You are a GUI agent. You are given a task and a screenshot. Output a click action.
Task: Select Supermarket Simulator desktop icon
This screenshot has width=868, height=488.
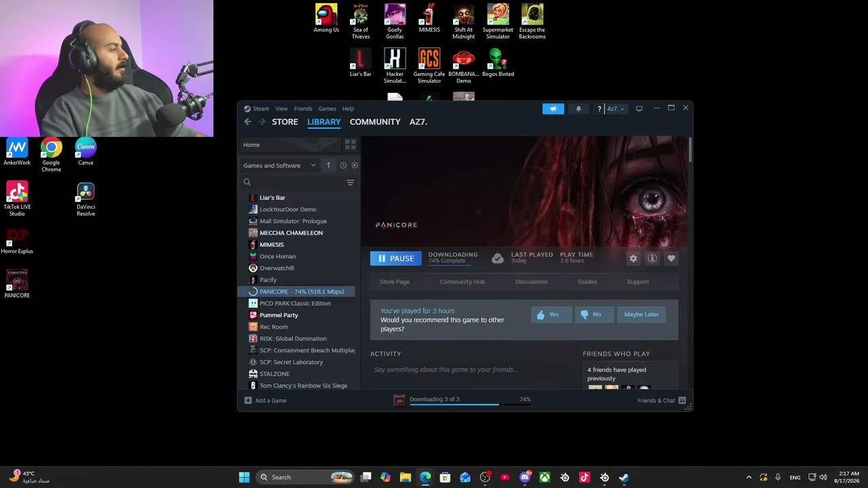(498, 22)
